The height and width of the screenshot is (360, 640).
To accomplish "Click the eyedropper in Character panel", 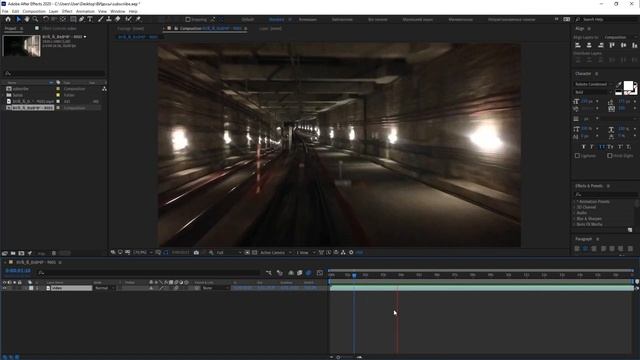I will tap(619, 84).
